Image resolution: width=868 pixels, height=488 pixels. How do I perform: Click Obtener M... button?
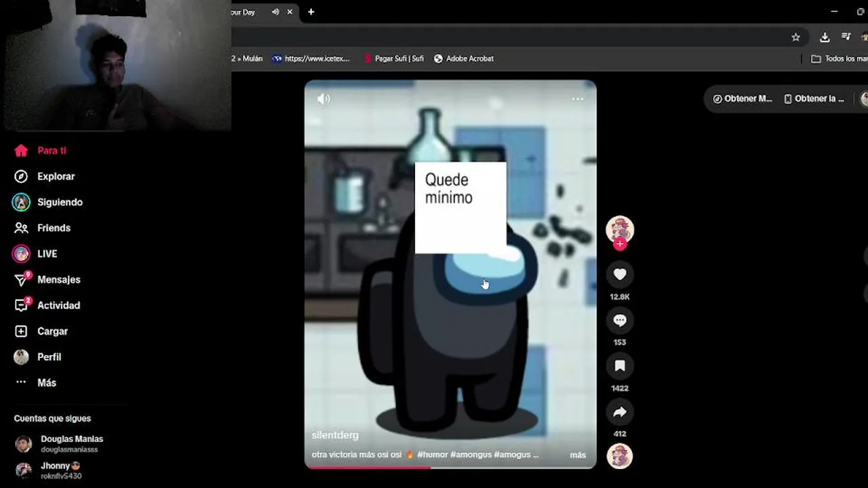(x=743, y=98)
